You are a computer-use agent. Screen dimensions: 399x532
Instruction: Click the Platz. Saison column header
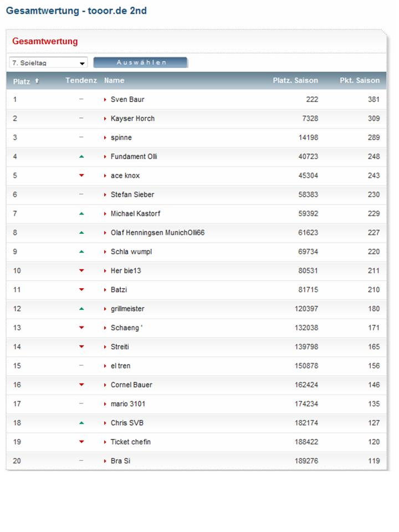click(x=295, y=80)
